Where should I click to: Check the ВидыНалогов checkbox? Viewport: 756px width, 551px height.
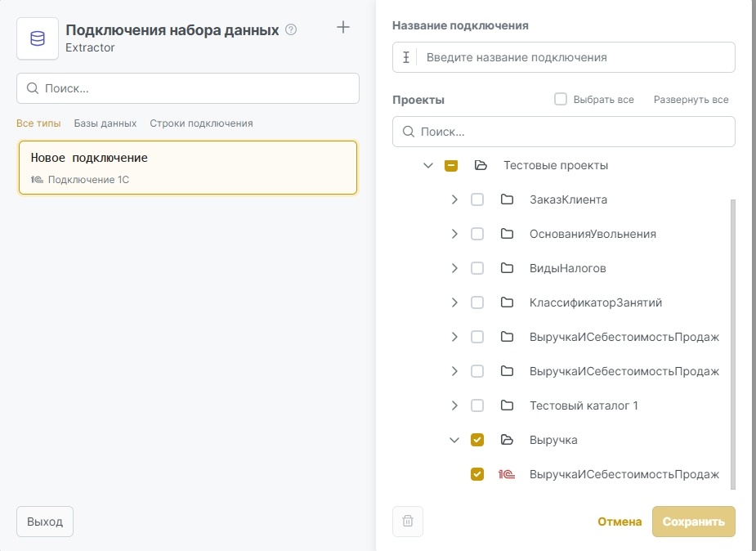coord(477,268)
